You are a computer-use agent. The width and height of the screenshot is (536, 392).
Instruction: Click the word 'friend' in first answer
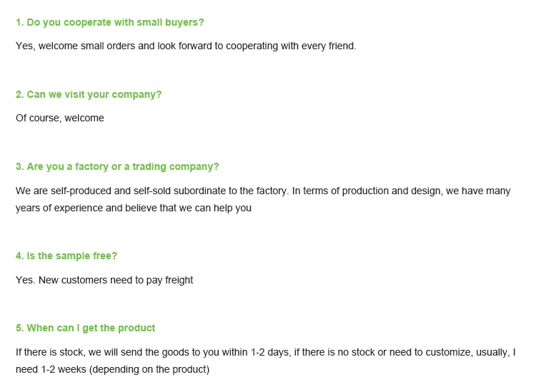(x=341, y=46)
